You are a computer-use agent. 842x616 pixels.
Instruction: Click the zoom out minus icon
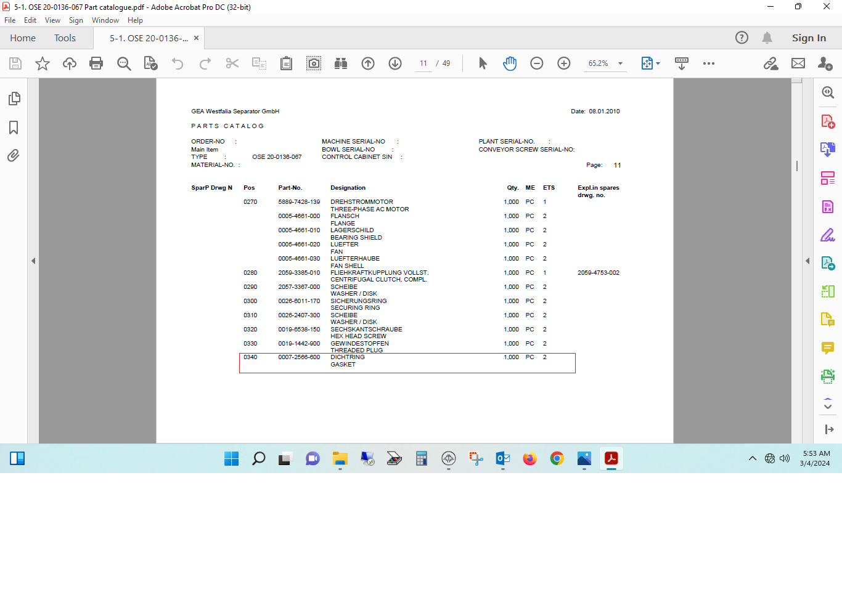tap(537, 63)
